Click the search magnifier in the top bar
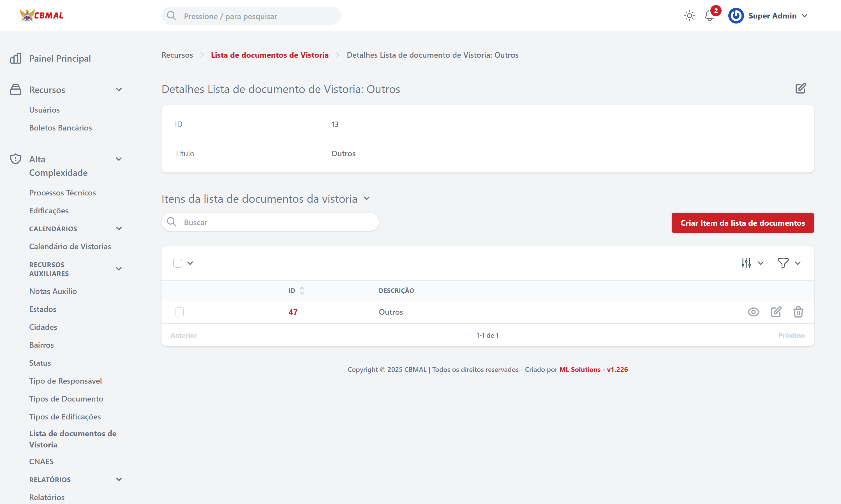The width and height of the screenshot is (841, 504). click(x=172, y=16)
